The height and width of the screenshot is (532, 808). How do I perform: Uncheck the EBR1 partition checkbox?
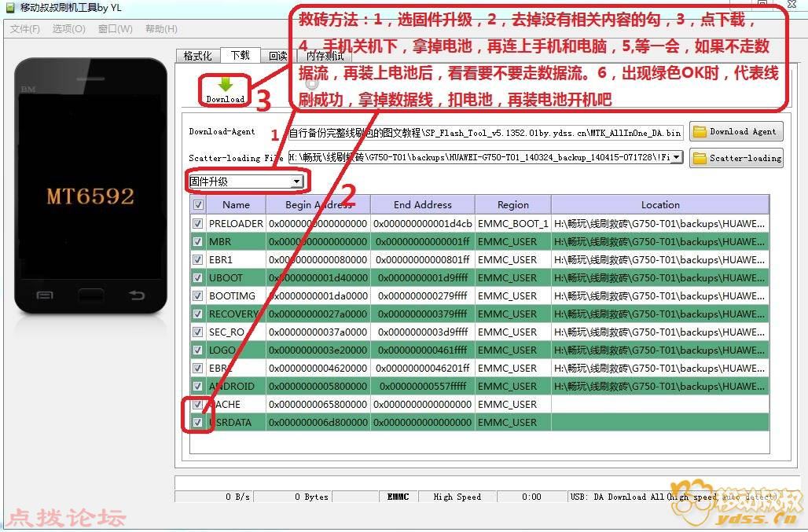click(x=197, y=259)
